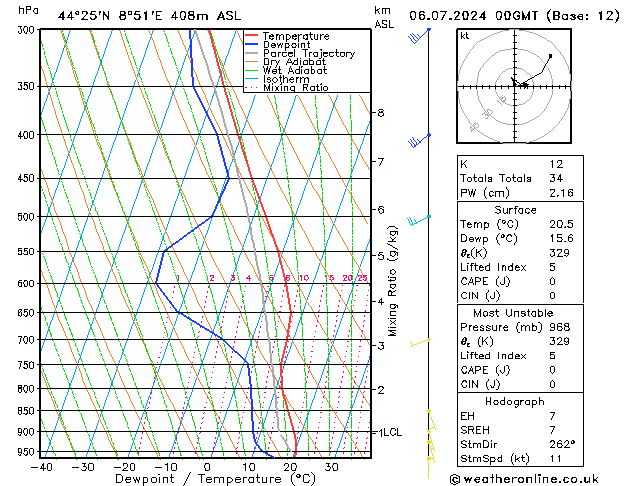Click the 8 km altitude label
This screenshot has height=486, width=629.
381,113
